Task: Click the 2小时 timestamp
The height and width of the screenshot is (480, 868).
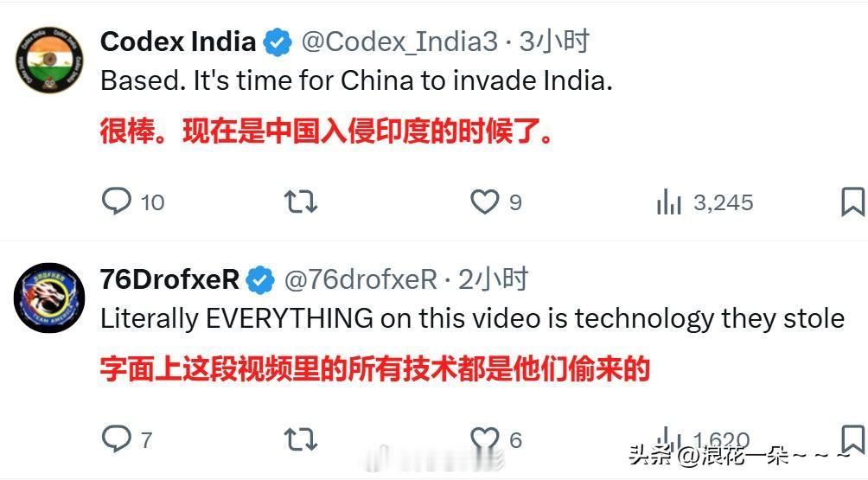Action: click(494, 279)
